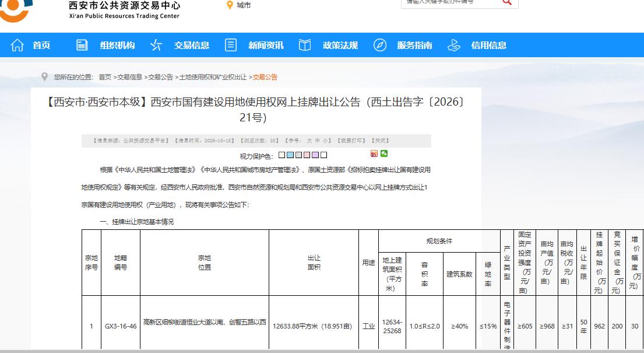Screen dimensions: 644x353
Task: Share the notice via the Weibo icon
Action: point(374,153)
